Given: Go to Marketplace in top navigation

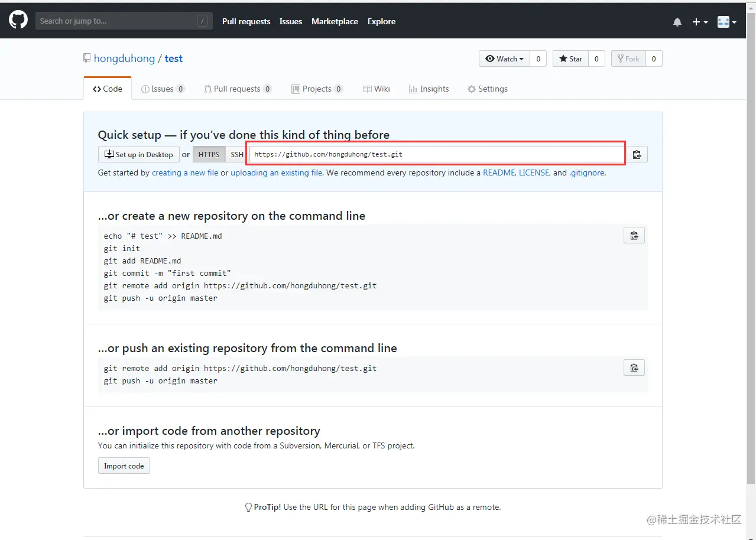Looking at the screenshot, I should click(x=335, y=21).
